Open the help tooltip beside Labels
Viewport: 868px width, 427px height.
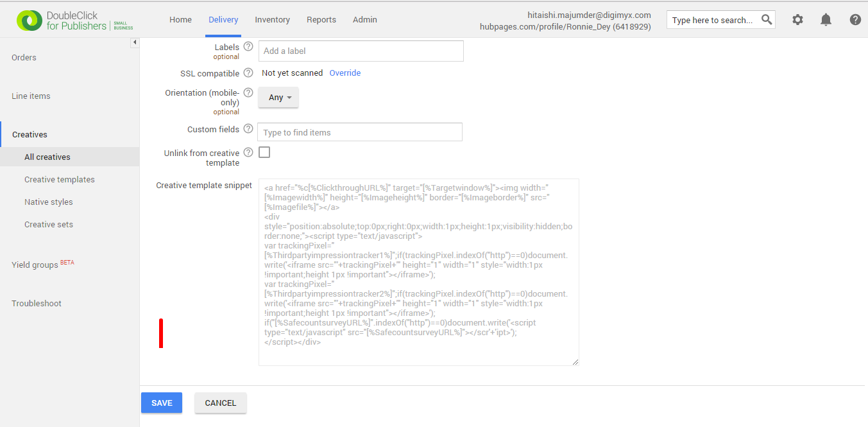pos(248,46)
